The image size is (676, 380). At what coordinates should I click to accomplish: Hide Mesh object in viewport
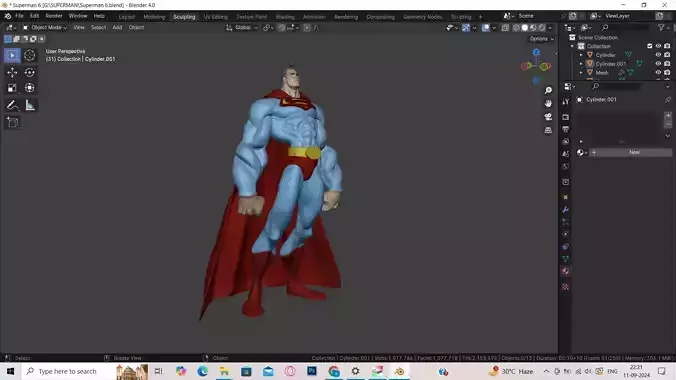point(658,72)
